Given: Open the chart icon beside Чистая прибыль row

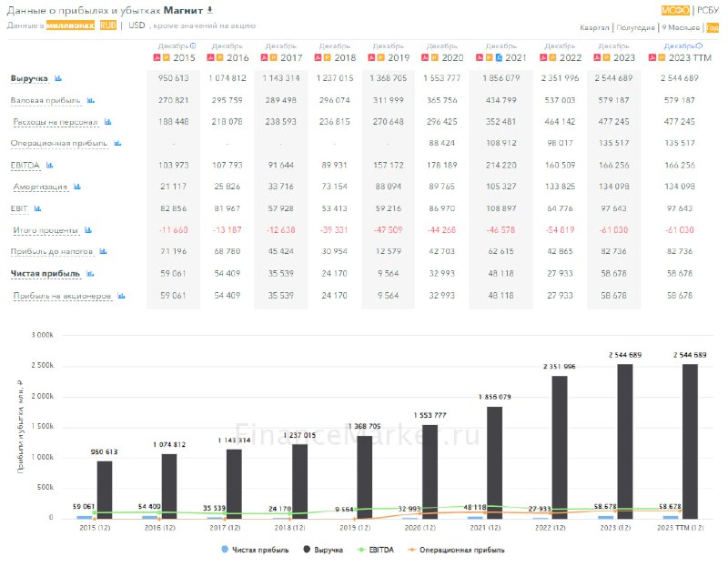Looking at the screenshot, I should point(90,274).
